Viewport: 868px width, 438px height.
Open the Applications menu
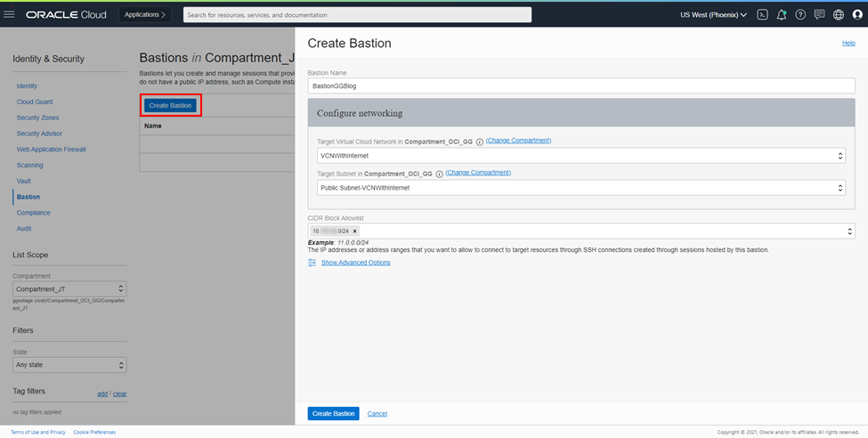[145, 15]
